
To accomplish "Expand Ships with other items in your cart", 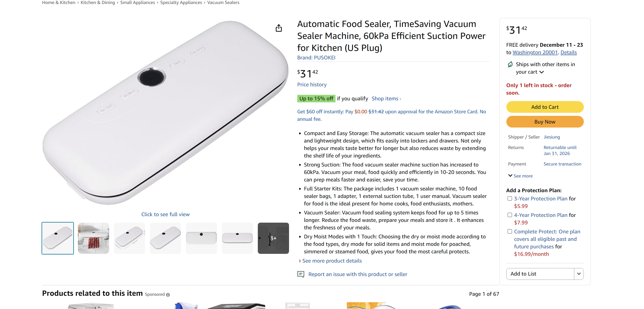I will tap(542, 72).
